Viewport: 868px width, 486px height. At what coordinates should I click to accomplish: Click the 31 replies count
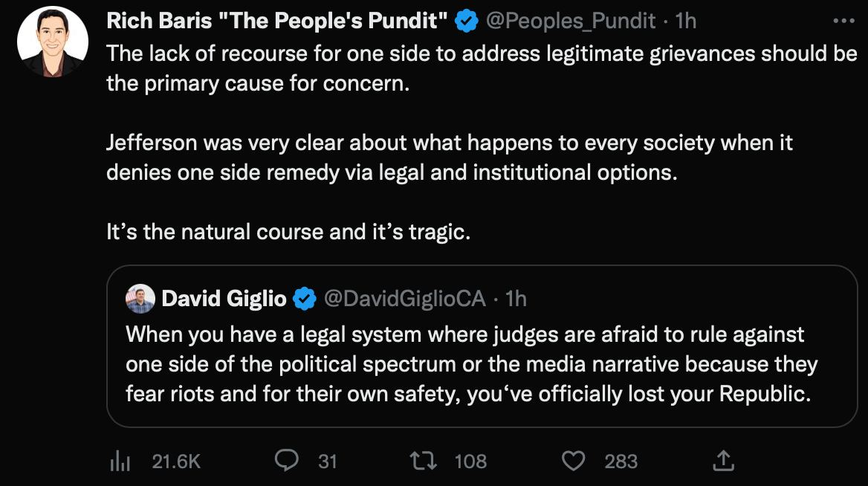(328, 461)
